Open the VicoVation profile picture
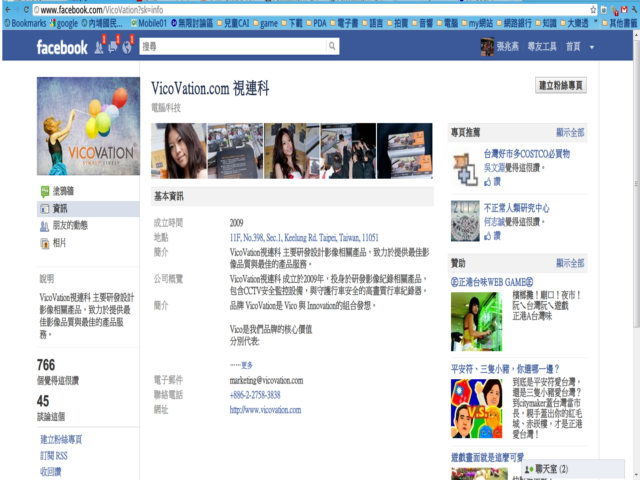Viewport: 640px width, 480px height. click(x=88, y=126)
